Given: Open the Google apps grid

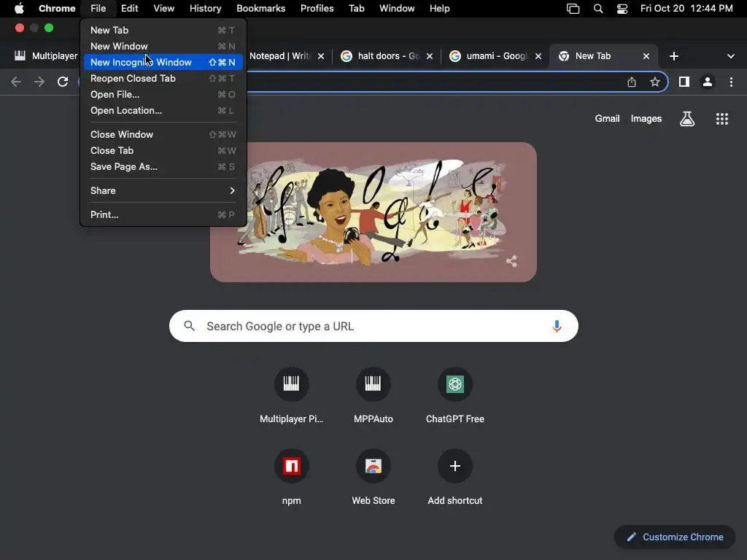Looking at the screenshot, I should click(722, 119).
